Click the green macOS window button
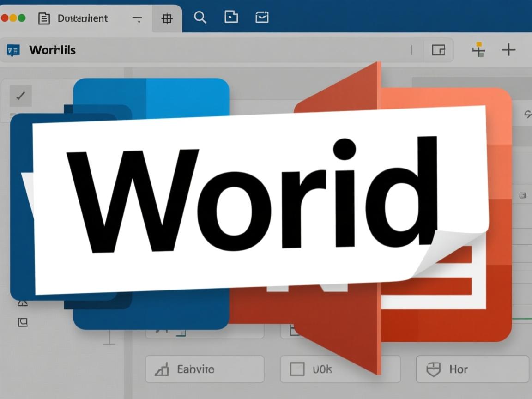Image resolution: width=532 pixels, height=399 pixels. point(21,18)
